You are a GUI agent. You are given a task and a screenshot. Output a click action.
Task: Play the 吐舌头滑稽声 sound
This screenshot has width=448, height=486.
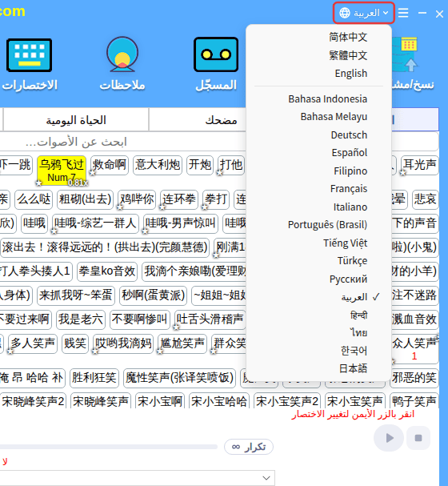tap(210, 320)
